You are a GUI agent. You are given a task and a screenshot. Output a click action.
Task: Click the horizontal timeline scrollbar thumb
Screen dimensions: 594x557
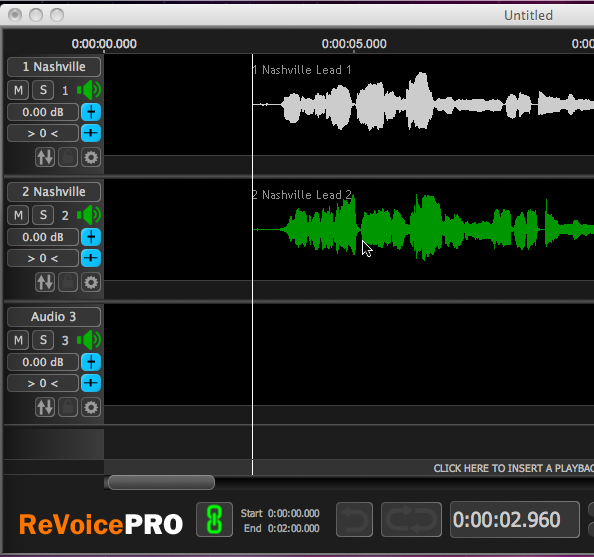click(161, 483)
